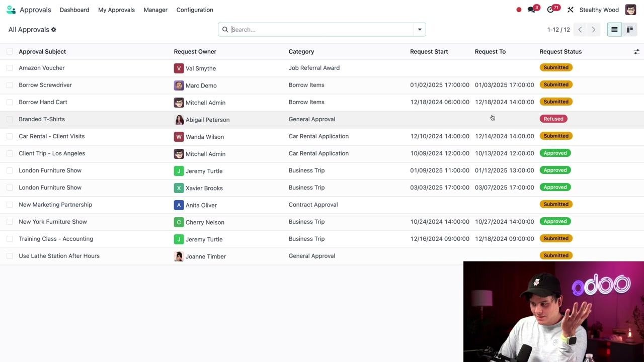Viewport: 644px width, 362px height.
Task: Tick the Use Lathe Station After Hours checkbox
Action: click(10, 256)
